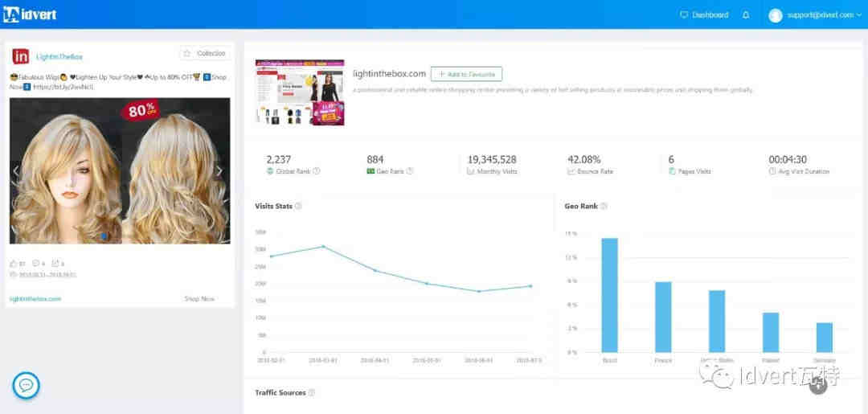Click the Germany bar in Geo Rank chart
The image size is (868, 414).
tap(825, 338)
